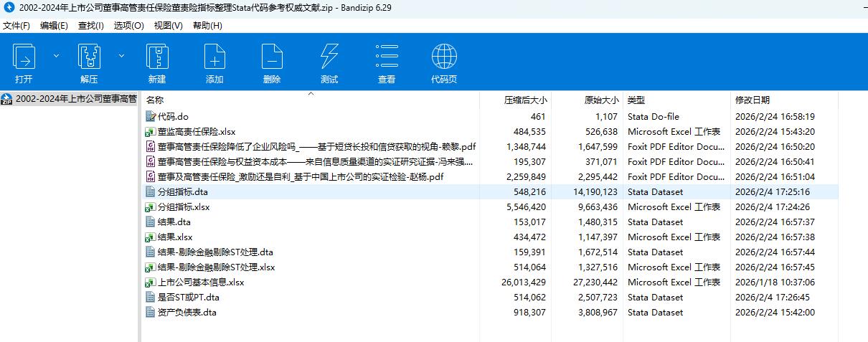The width and height of the screenshot is (868, 342).
Task: Sort by the 压缩后大小 column header
Action: coord(525,100)
